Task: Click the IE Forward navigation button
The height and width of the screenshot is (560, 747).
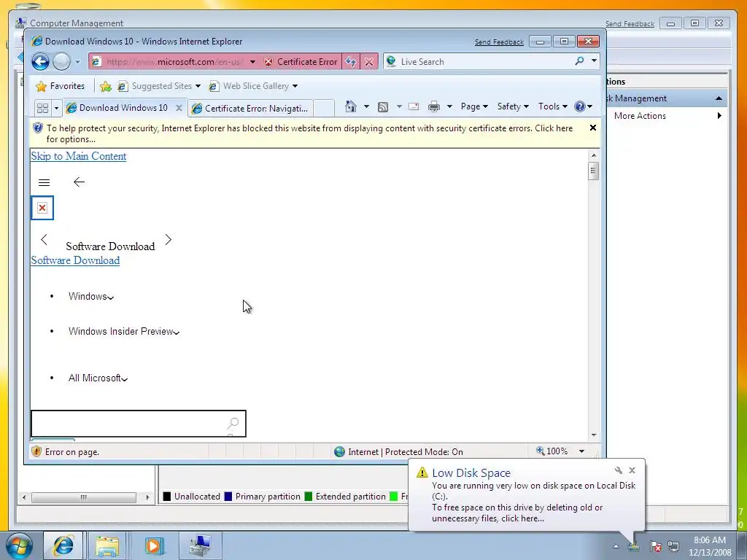Action: coord(61,61)
